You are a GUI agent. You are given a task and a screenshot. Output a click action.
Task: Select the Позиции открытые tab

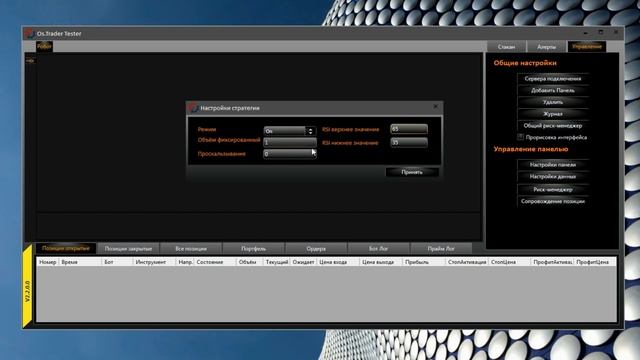(66, 248)
